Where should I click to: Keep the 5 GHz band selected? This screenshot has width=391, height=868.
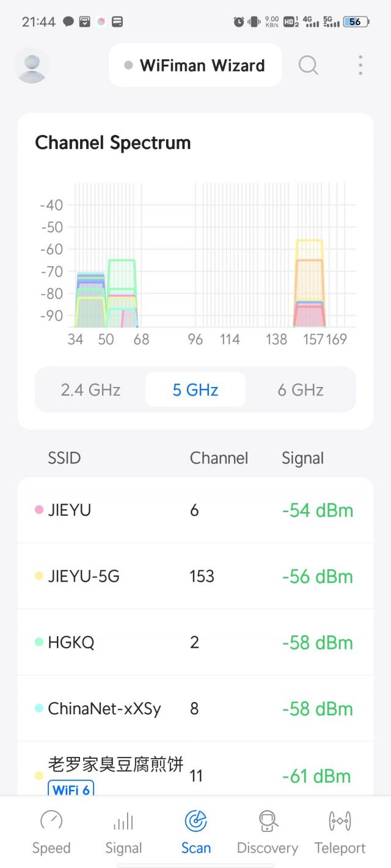(195, 389)
